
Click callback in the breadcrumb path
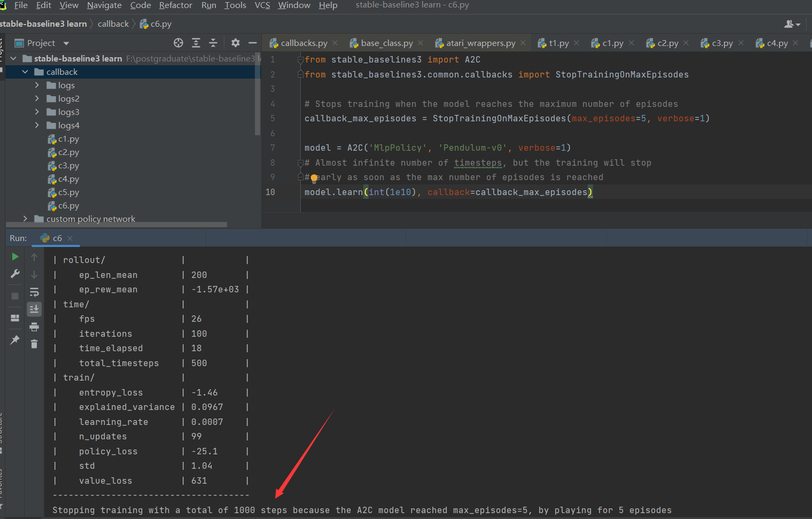(113, 24)
